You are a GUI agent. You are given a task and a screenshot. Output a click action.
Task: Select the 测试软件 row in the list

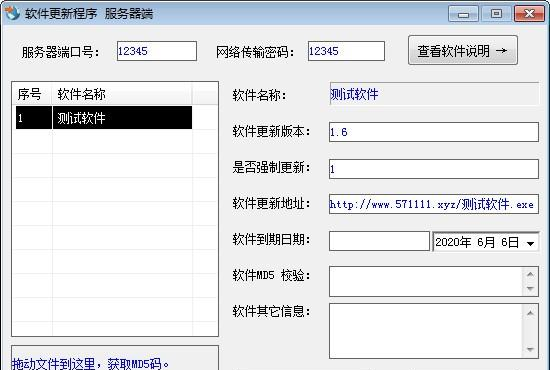(104, 118)
